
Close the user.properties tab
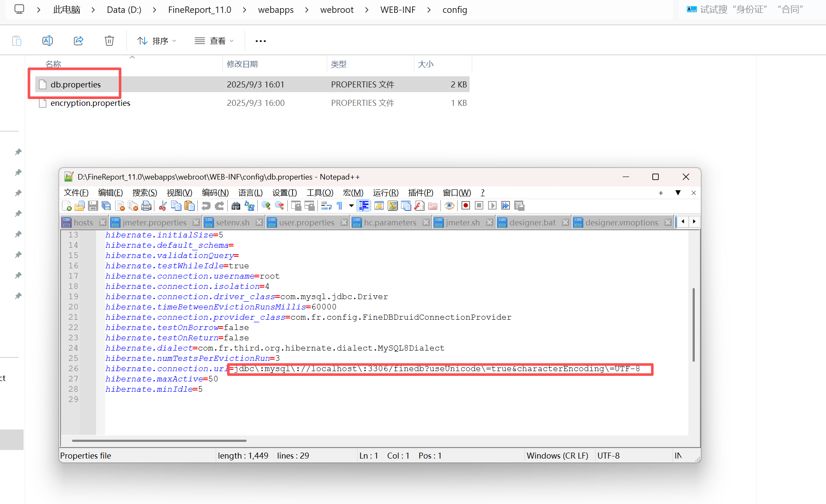tap(344, 222)
